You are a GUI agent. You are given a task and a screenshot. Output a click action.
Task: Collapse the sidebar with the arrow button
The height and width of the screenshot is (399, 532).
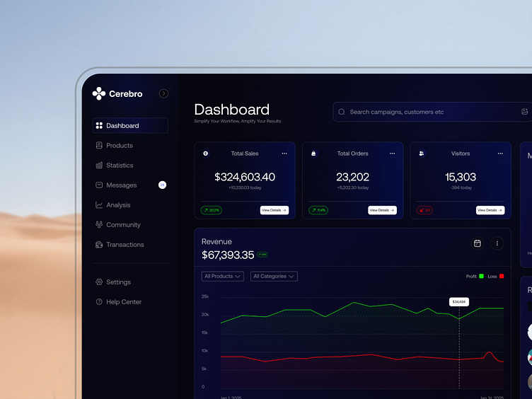tap(163, 93)
